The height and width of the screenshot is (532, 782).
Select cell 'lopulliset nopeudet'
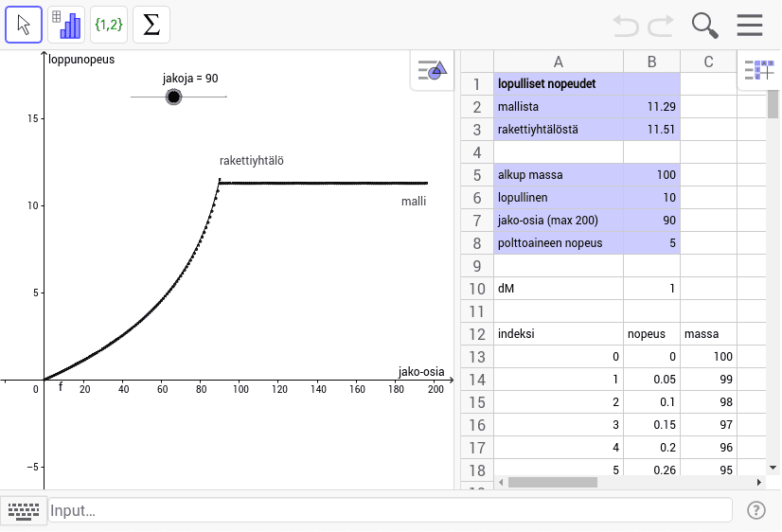[559, 83]
